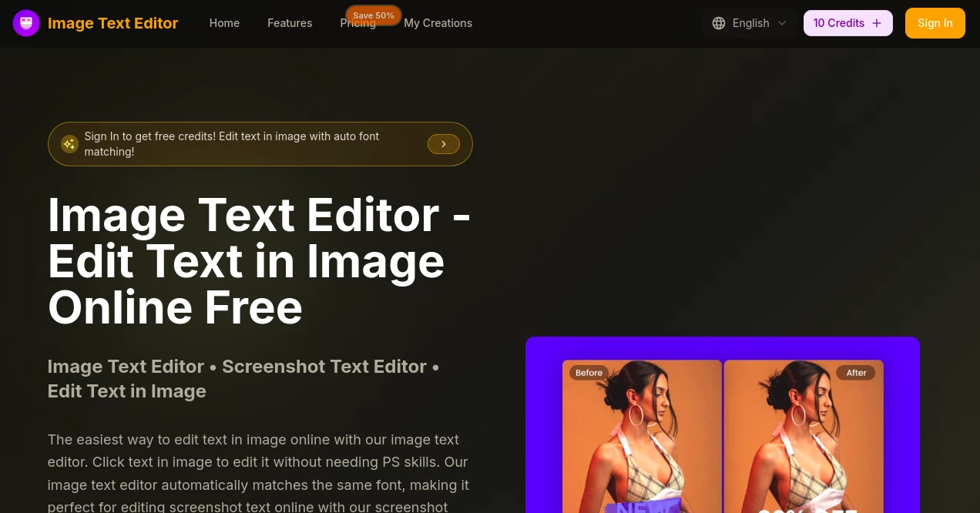Expand the language selector chevron

[x=782, y=23]
